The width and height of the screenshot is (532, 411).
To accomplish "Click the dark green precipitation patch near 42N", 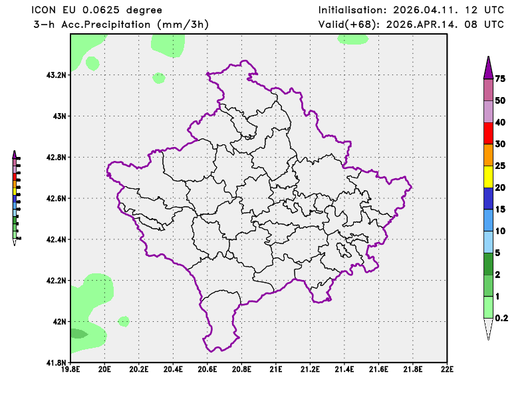I will click(x=78, y=333).
